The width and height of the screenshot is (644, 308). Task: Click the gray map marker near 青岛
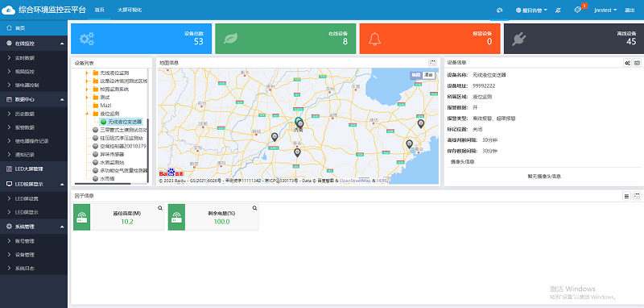pos(409,144)
